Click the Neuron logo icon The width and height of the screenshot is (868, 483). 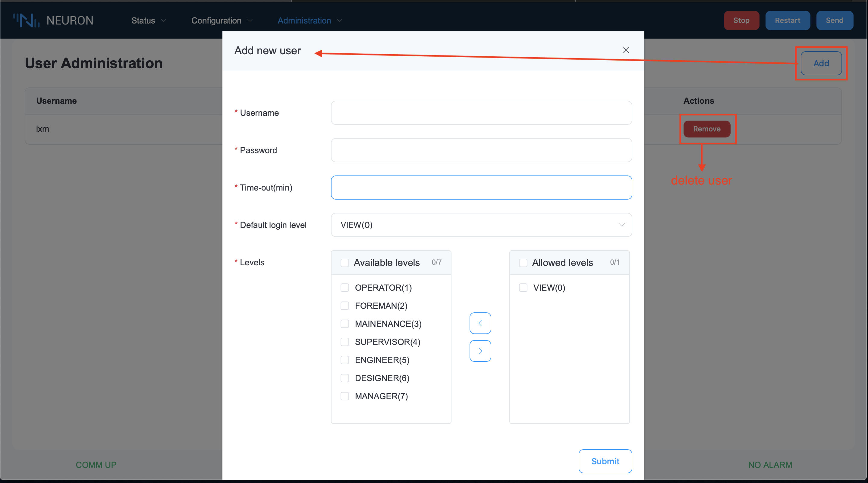[26, 20]
